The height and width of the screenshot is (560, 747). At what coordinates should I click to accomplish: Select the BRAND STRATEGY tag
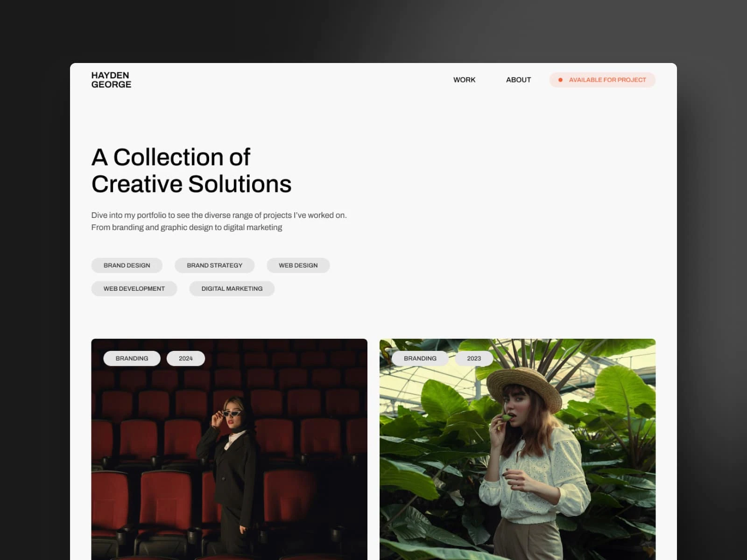tap(214, 265)
